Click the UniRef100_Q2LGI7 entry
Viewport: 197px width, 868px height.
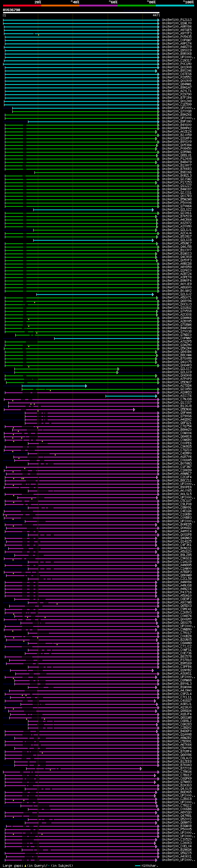[177, 369]
